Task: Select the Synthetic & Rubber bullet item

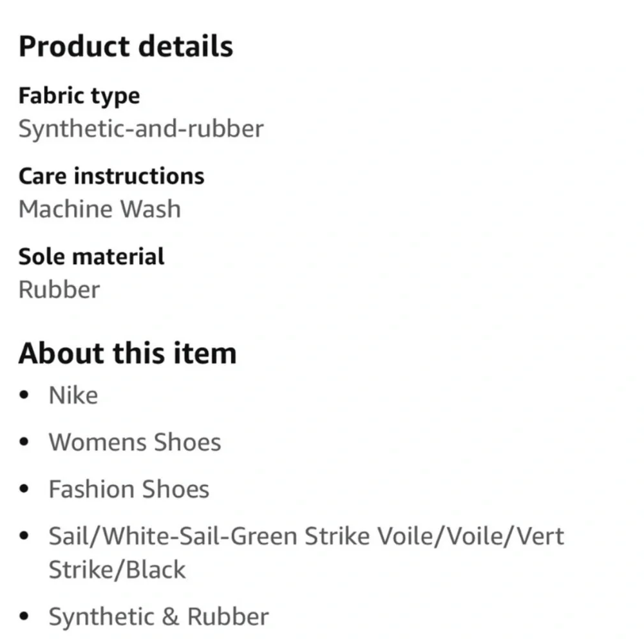Action: pos(158,616)
